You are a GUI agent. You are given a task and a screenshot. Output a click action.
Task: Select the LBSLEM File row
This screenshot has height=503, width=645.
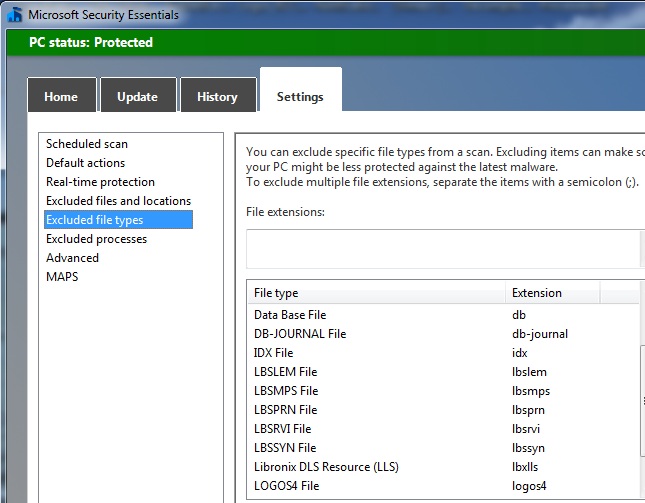pos(443,372)
